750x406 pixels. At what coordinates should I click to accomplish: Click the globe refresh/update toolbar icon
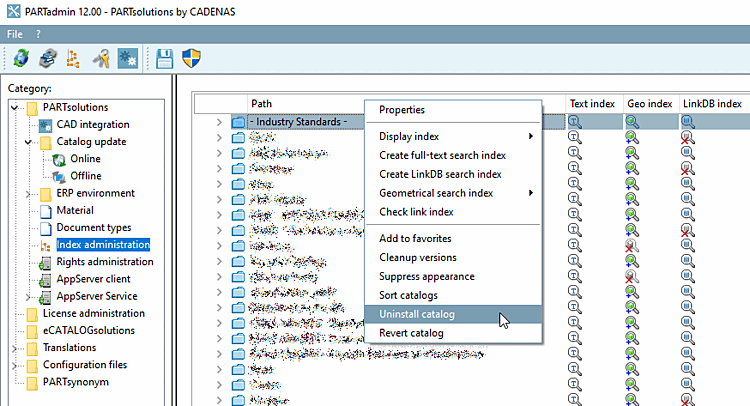click(x=21, y=58)
